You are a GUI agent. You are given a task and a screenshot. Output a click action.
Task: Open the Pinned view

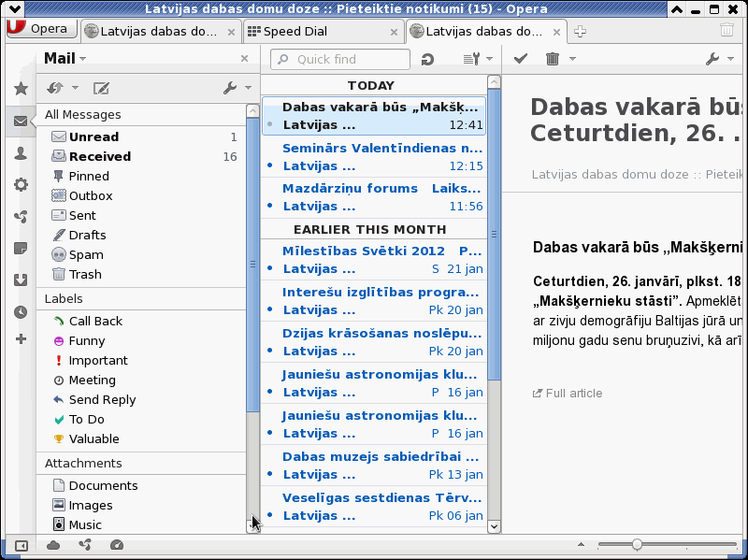coord(141,176)
